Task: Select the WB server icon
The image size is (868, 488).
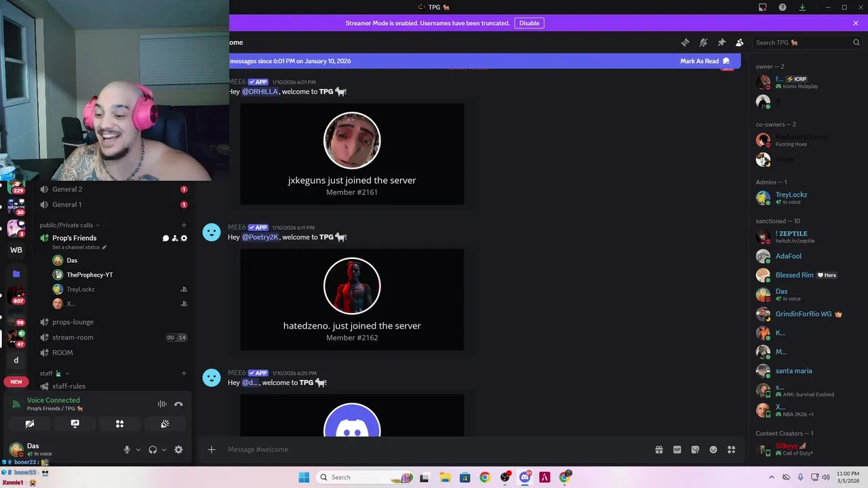Action: [16, 250]
